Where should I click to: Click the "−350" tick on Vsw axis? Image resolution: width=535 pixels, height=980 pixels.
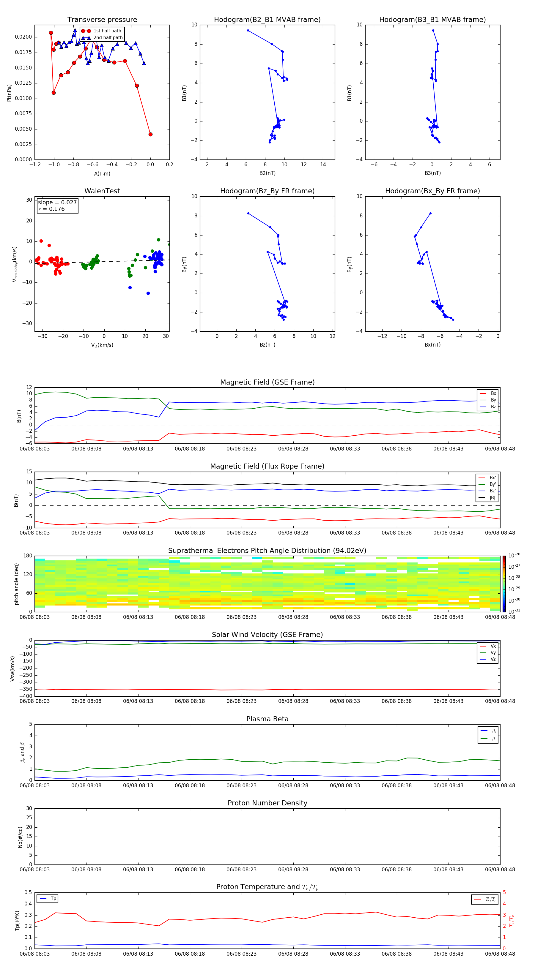[x=26, y=689]
